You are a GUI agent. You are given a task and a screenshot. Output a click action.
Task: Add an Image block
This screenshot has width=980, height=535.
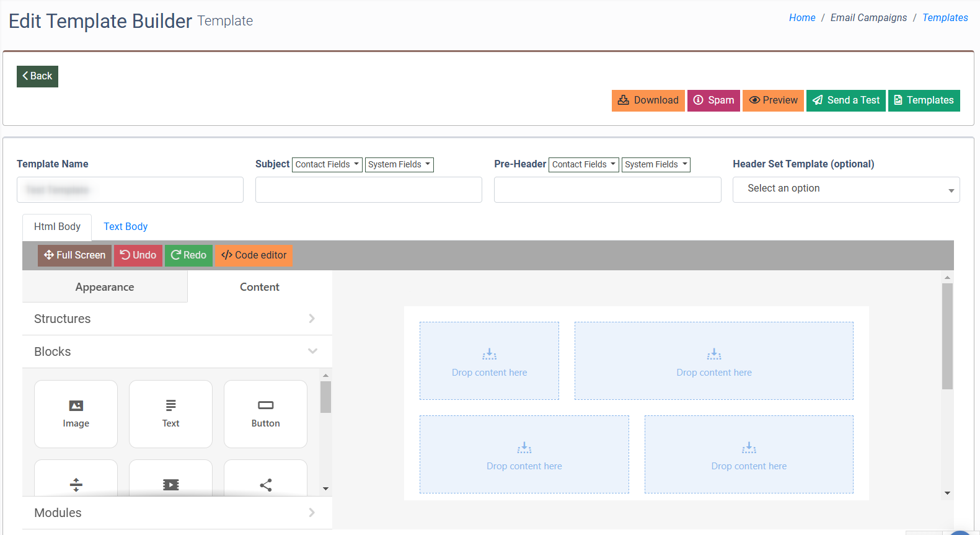(76, 413)
